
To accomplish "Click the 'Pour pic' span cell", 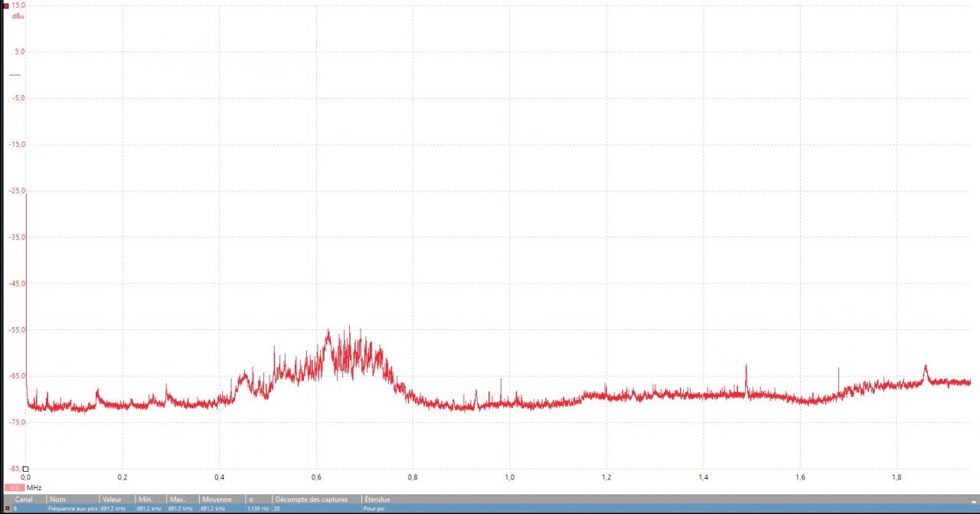I will [374, 509].
